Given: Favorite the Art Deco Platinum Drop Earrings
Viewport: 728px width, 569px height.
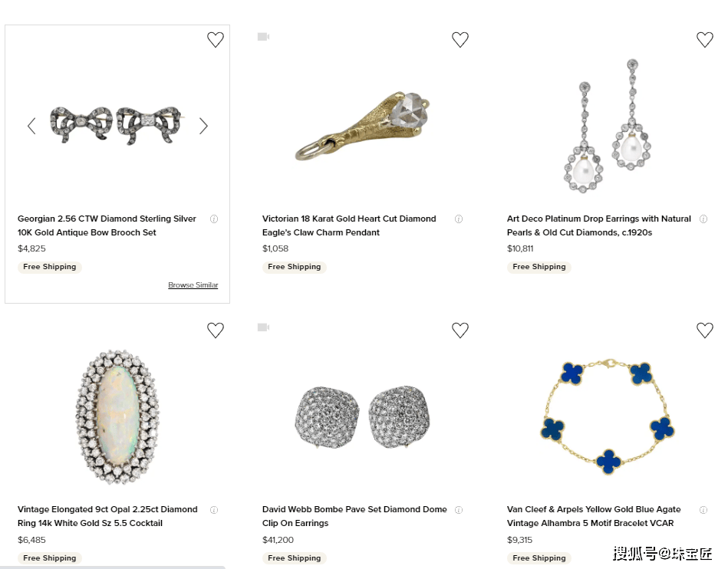Looking at the screenshot, I should (704, 40).
